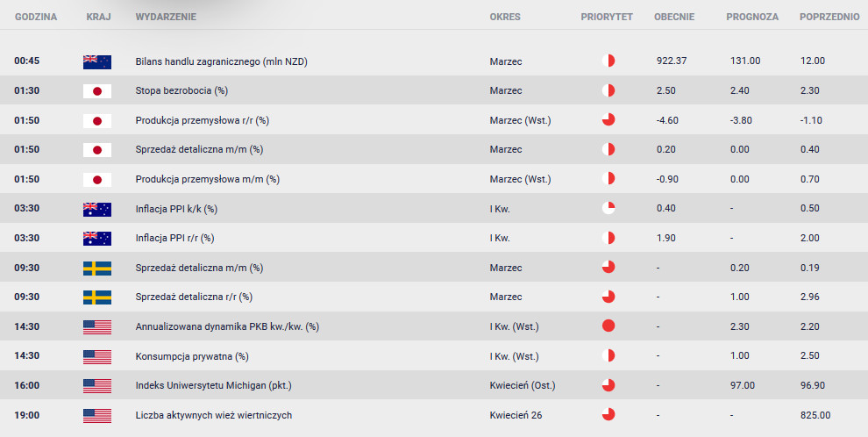
Task: Click US flag for Liczba aktywnych wież wiertniczych
Action: coord(96,415)
